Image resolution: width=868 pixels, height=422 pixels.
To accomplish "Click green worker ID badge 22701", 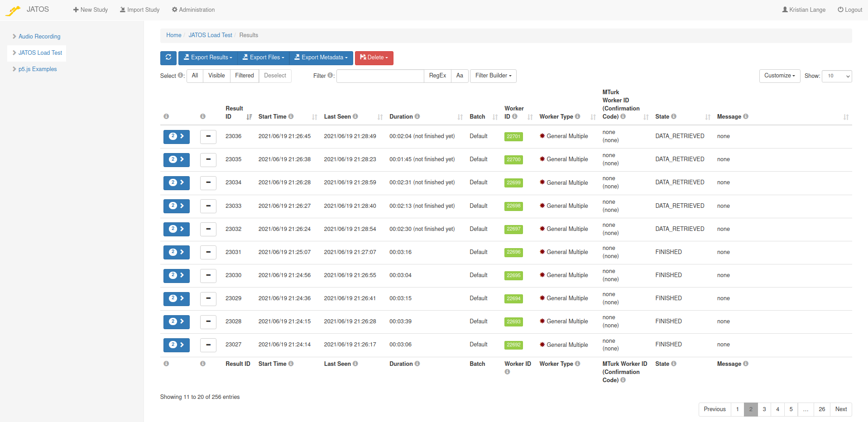I will 513,136.
